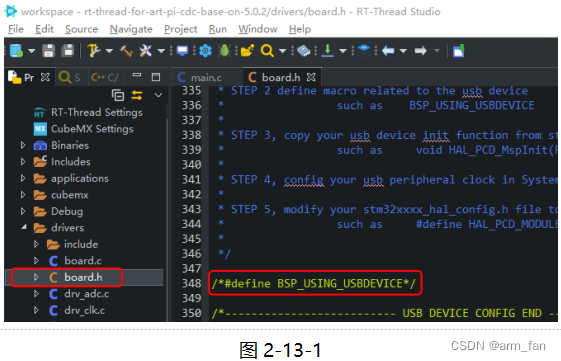Close the Project Explorer tab
Screen dimensions: 561x361
45,77
